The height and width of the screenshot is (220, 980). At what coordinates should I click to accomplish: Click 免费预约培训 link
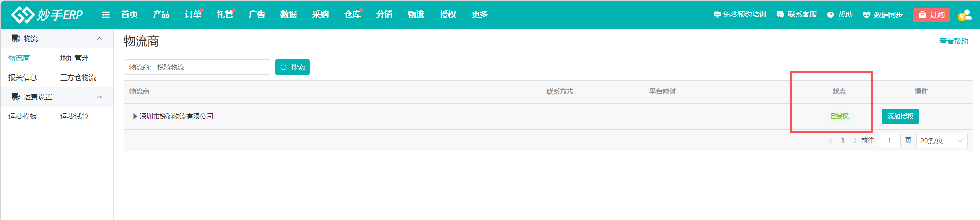pos(740,15)
